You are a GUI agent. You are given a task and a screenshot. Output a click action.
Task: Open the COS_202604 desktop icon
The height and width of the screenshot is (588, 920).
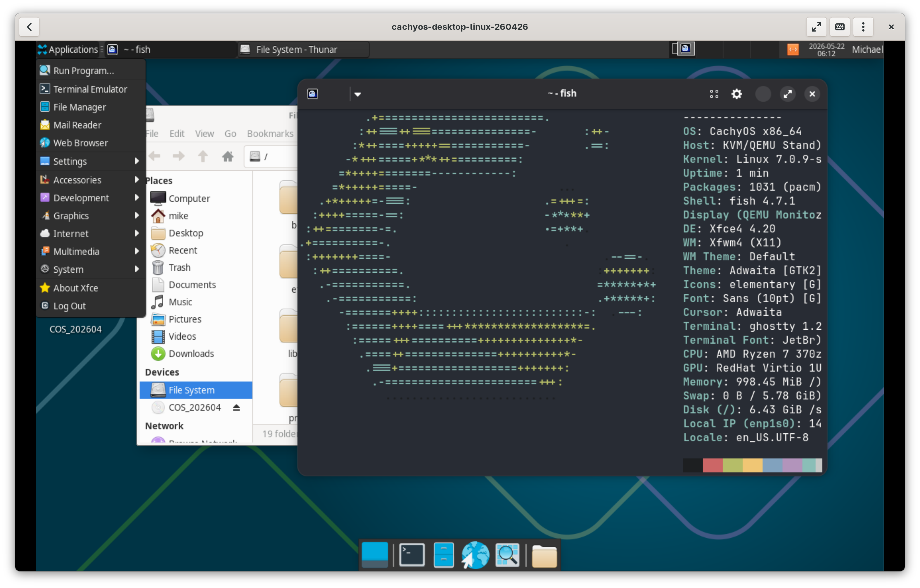(76, 329)
